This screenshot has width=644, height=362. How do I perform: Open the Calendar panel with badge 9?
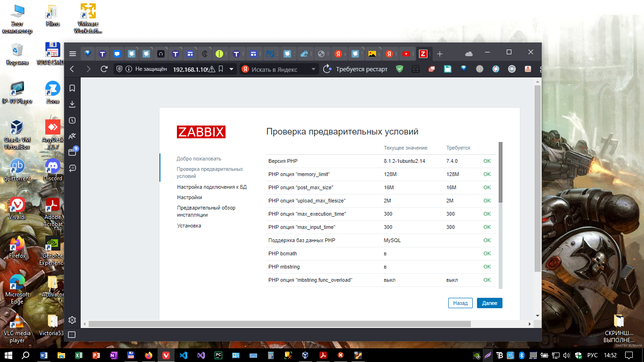point(72,152)
